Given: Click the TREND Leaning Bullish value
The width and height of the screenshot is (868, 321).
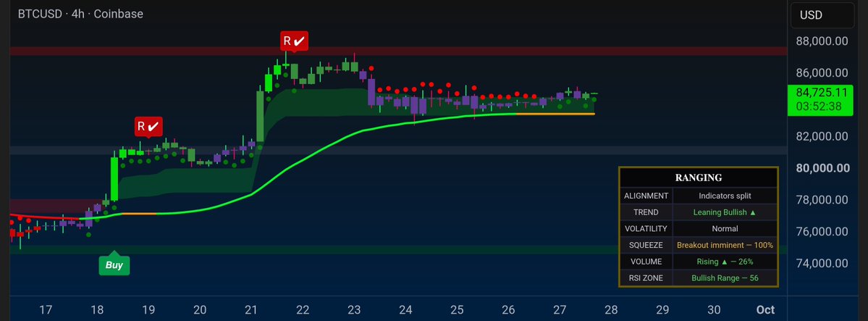Looking at the screenshot, I should 725,212.
